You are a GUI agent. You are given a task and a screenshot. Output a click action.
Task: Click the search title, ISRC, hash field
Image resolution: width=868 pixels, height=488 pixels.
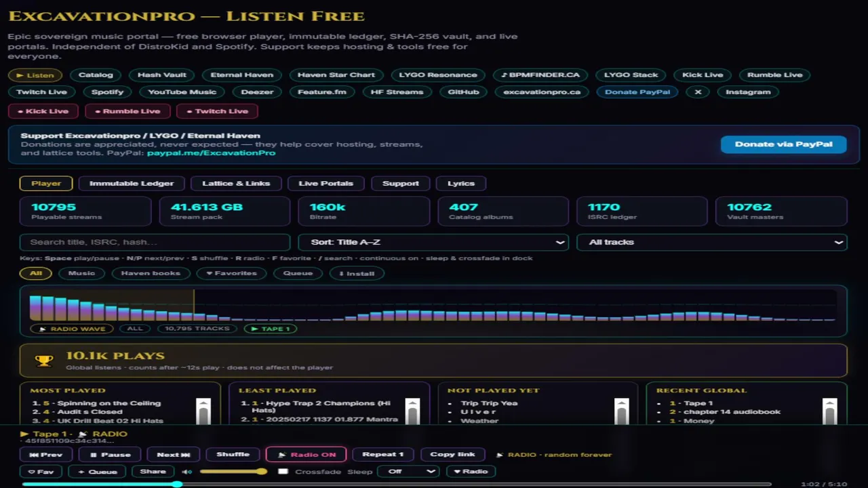(155, 242)
